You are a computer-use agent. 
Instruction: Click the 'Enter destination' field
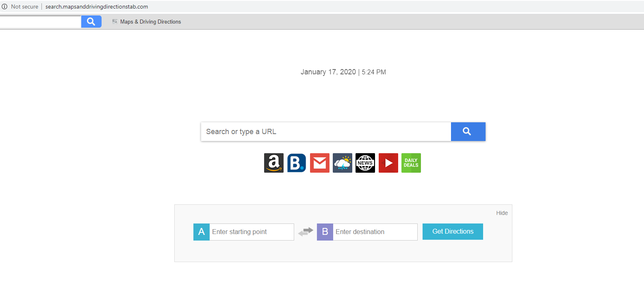coord(375,232)
